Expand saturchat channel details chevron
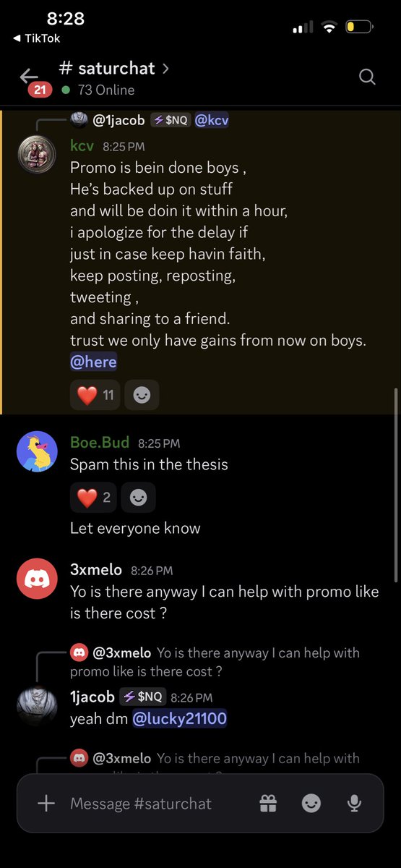The height and width of the screenshot is (868, 401). coord(166,68)
